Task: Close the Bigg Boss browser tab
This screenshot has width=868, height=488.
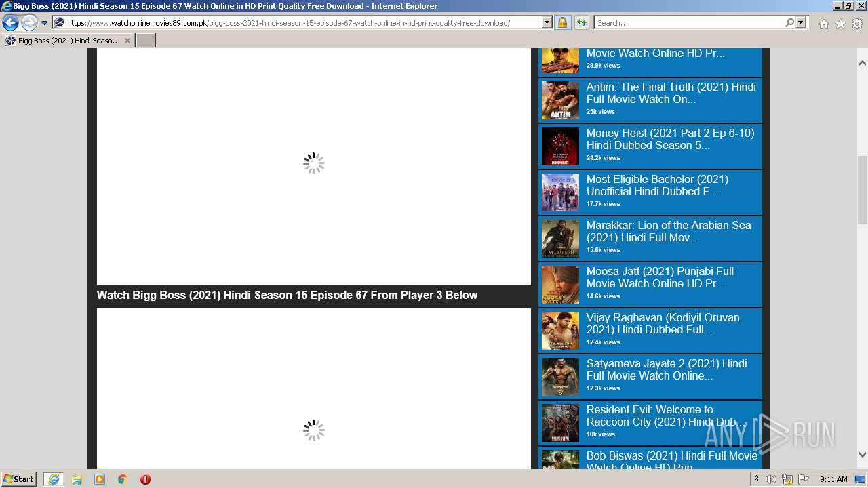Action: [127, 41]
